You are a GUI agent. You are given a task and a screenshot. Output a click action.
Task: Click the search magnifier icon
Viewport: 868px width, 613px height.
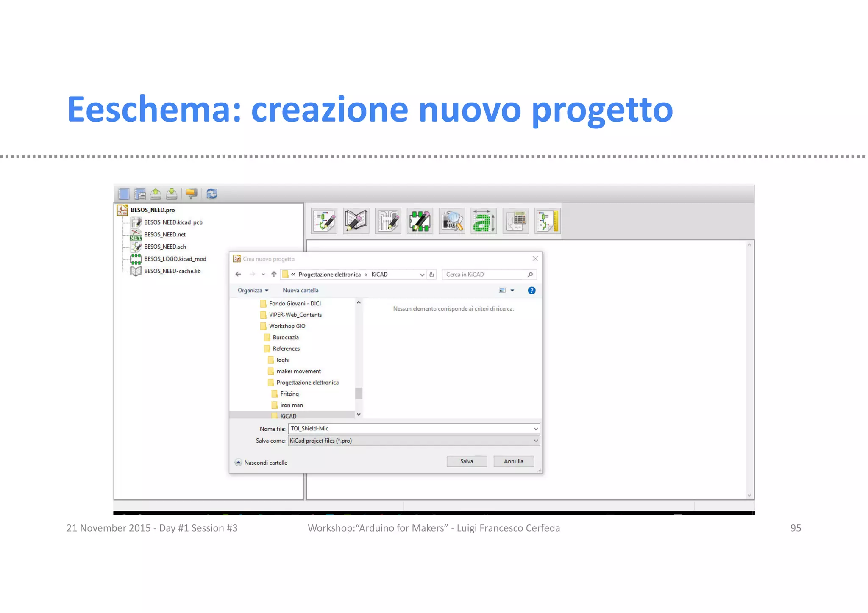[530, 275]
